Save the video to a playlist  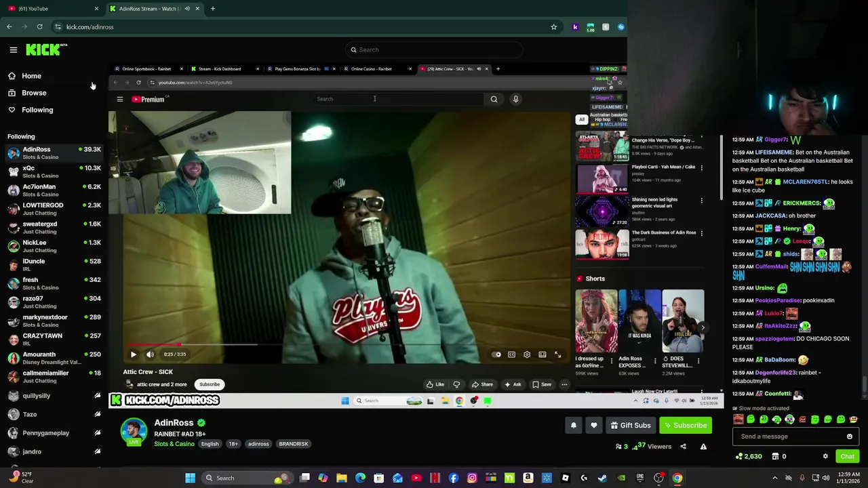coord(542,384)
